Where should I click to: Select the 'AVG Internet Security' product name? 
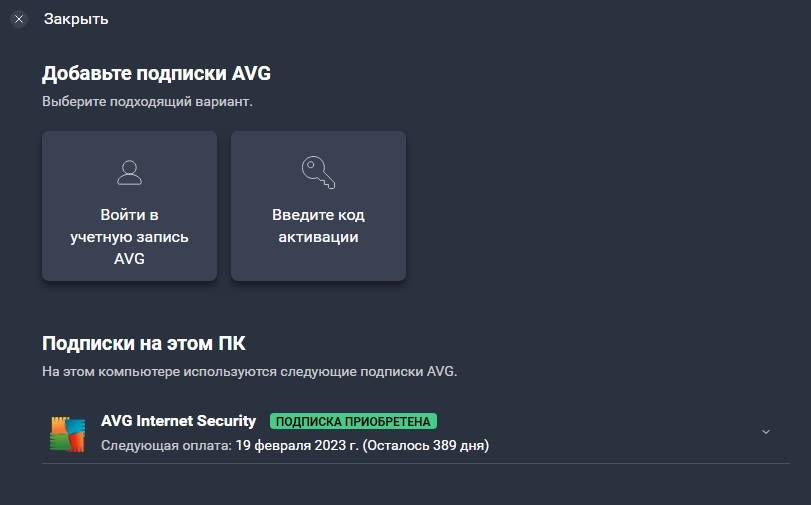pos(178,421)
